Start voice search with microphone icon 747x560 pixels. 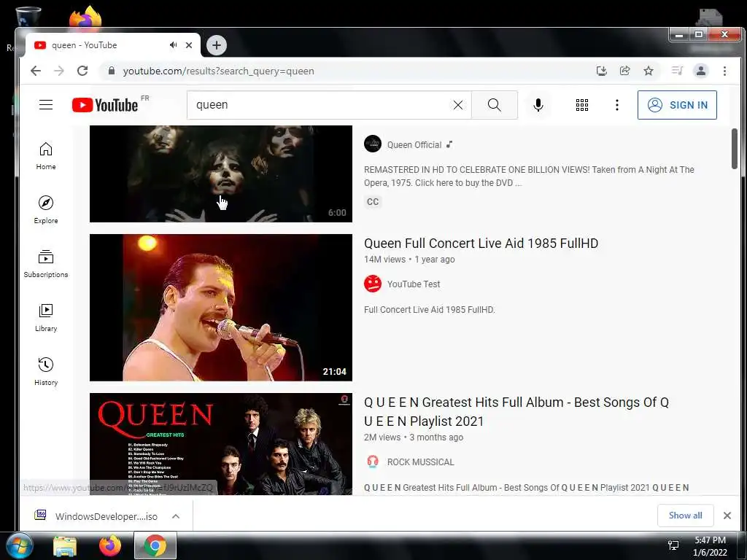click(538, 105)
